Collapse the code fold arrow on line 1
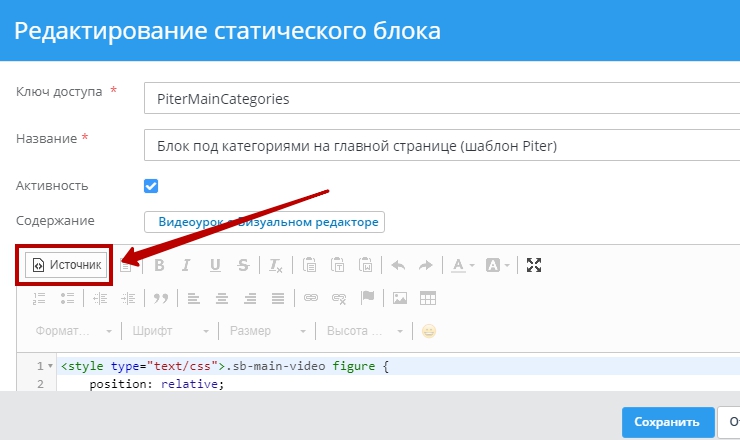 [51, 367]
